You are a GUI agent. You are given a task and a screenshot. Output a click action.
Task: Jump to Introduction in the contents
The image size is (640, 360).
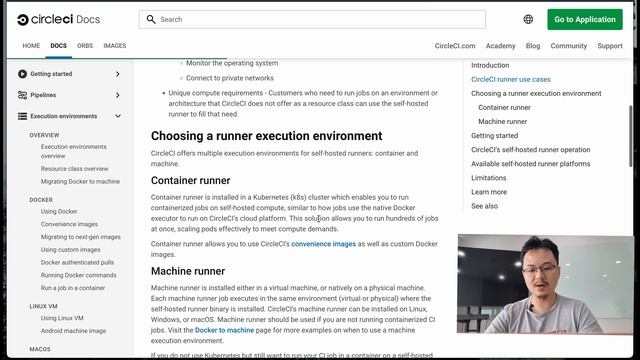click(490, 65)
